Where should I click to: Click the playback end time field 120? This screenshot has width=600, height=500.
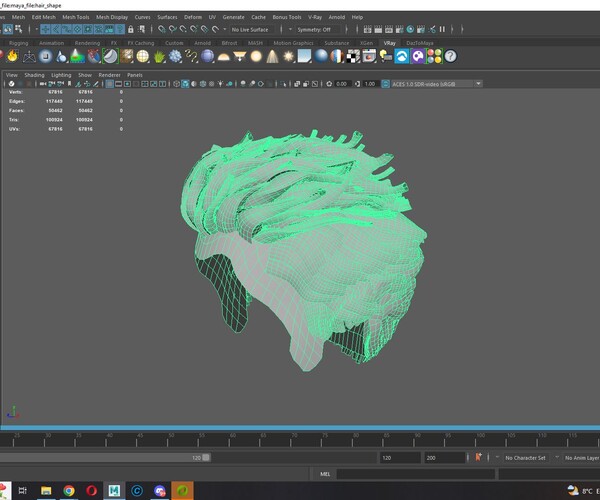399,458
